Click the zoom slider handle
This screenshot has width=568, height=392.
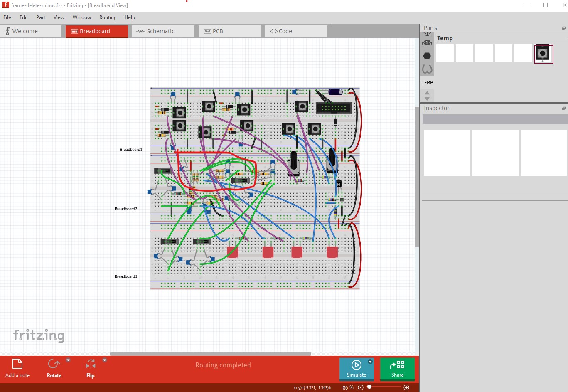coord(369,387)
